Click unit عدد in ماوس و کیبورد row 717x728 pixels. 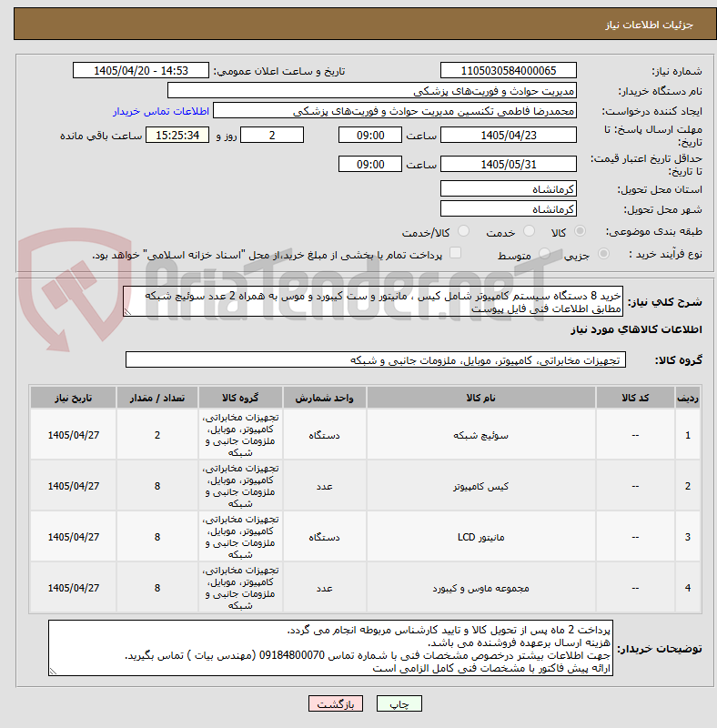pyautogui.click(x=325, y=588)
